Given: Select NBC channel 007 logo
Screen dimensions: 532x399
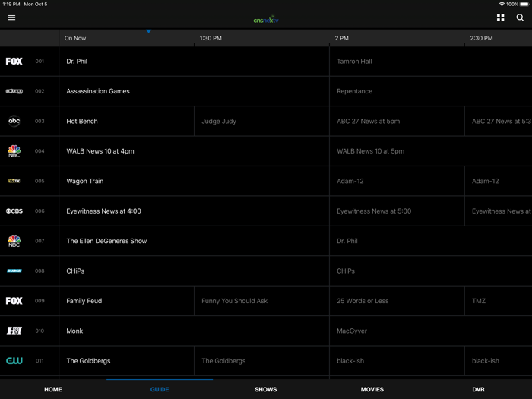Looking at the screenshot, I should coord(14,241).
